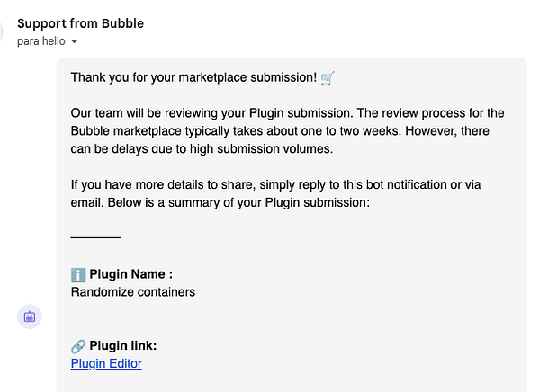
Task: Click the blue info emoji icon
Action: click(78, 274)
